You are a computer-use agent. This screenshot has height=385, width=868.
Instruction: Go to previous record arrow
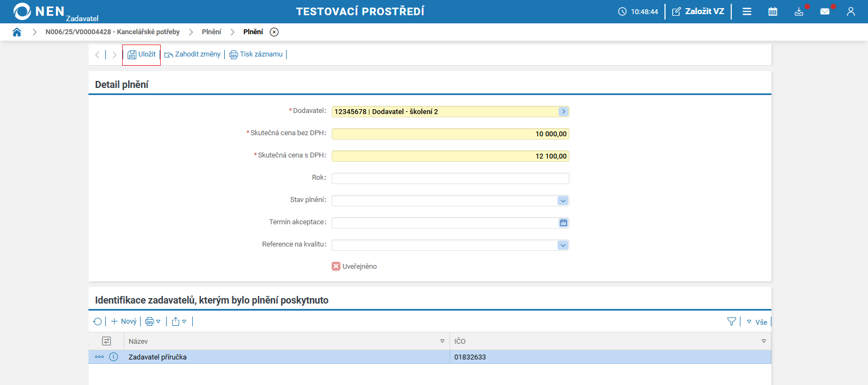click(x=97, y=55)
